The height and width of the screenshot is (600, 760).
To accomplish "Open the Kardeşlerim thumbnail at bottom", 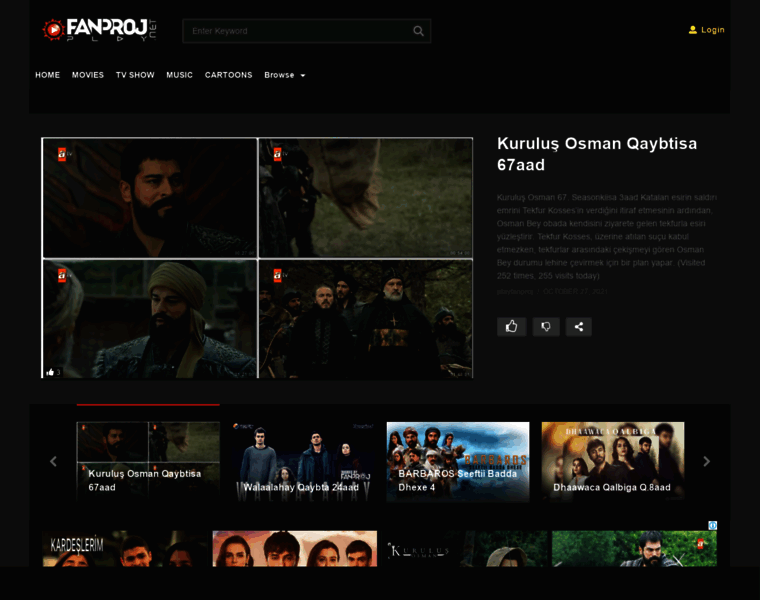I will [125, 549].
